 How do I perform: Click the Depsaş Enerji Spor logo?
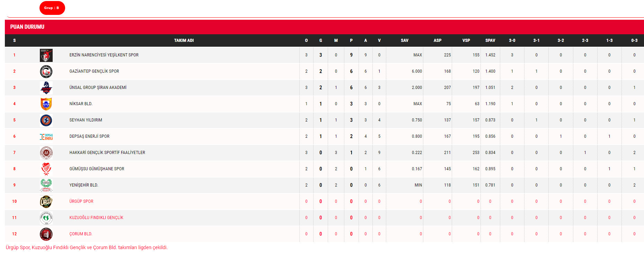click(46, 137)
